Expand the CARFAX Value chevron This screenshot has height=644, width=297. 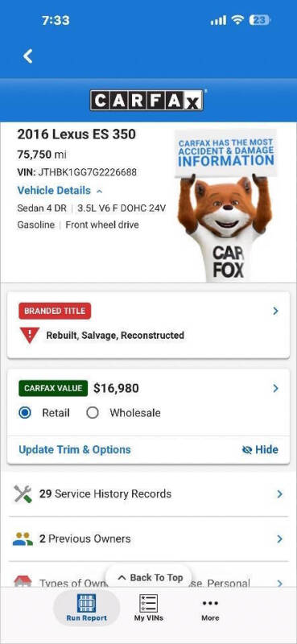coord(275,388)
